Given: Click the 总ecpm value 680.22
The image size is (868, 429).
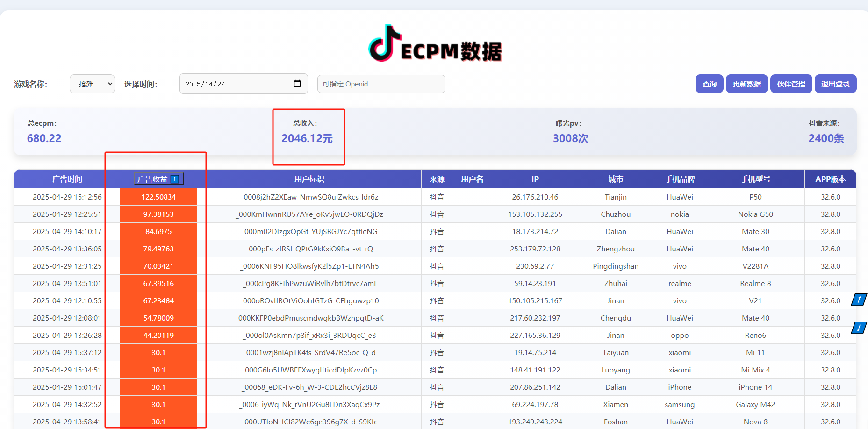Looking at the screenshot, I should point(43,138).
